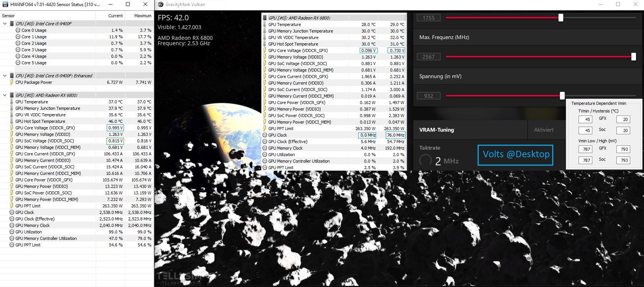Click icon of GPU Memory Controller Utilization reading 0.0 %
This screenshot has height=287, width=644.
click(265, 161)
